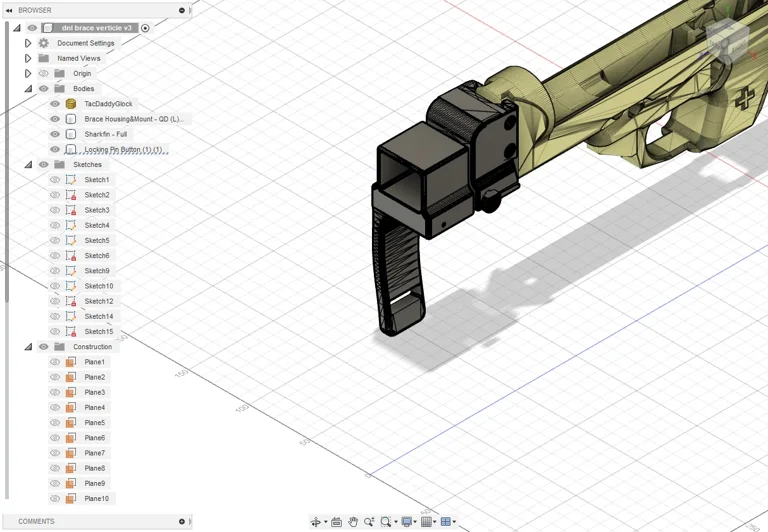Expand the Document Settings node
The width and height of the screenshot is (768, 532).
pyautogui.click(x=28, y=43)
